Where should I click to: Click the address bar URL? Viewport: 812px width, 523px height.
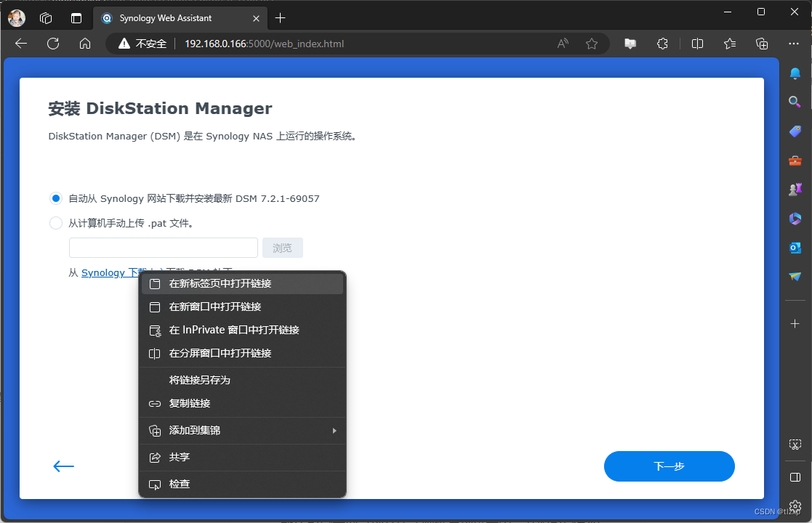pos(264,44)
